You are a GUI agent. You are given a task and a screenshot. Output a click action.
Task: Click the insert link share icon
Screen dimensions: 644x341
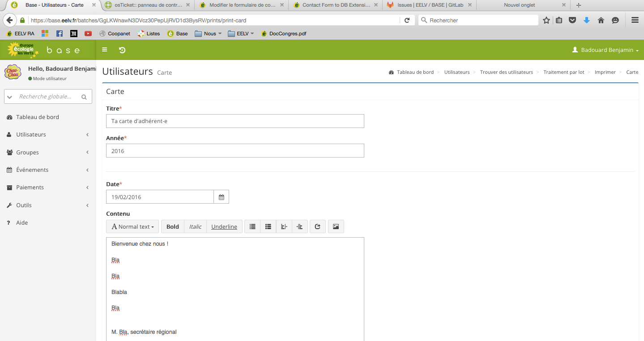[x=318, y=226]
